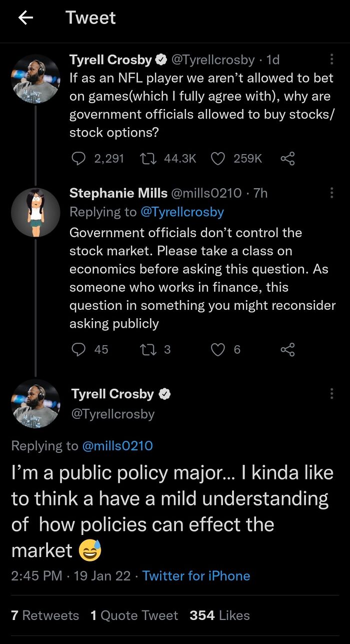Like Tyrell Crosby's NFL betting tweet
350x644 pixels.
click(217, 158)
